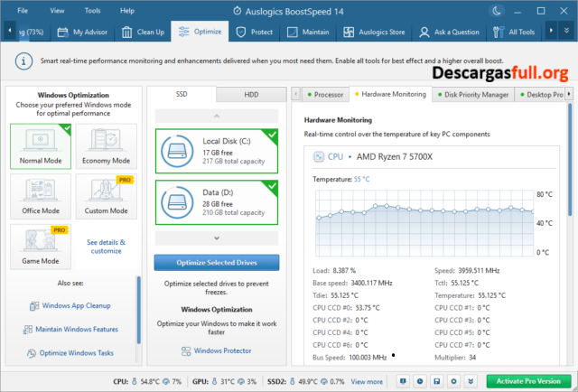The width and height of the screenshot is (578, 392).
Task: Click View more in status bar
Action: click(x=367, y=382)
